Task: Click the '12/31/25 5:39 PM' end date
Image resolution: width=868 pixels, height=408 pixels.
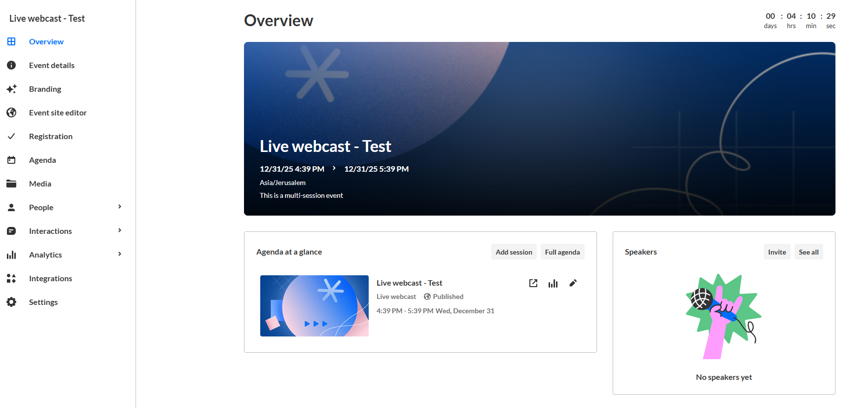Action: tap(377, 169)
